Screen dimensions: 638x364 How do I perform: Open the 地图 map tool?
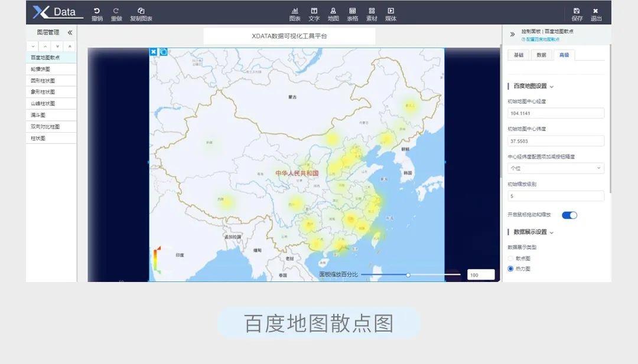click(333, 14)
